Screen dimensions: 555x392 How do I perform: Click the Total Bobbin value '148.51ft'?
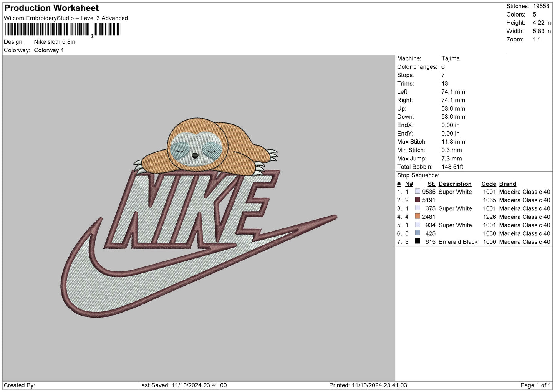452,167
